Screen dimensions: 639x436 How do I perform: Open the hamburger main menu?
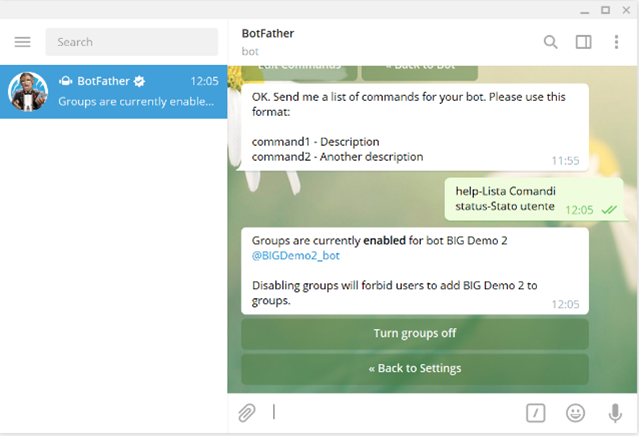click(x=22, y=42)
